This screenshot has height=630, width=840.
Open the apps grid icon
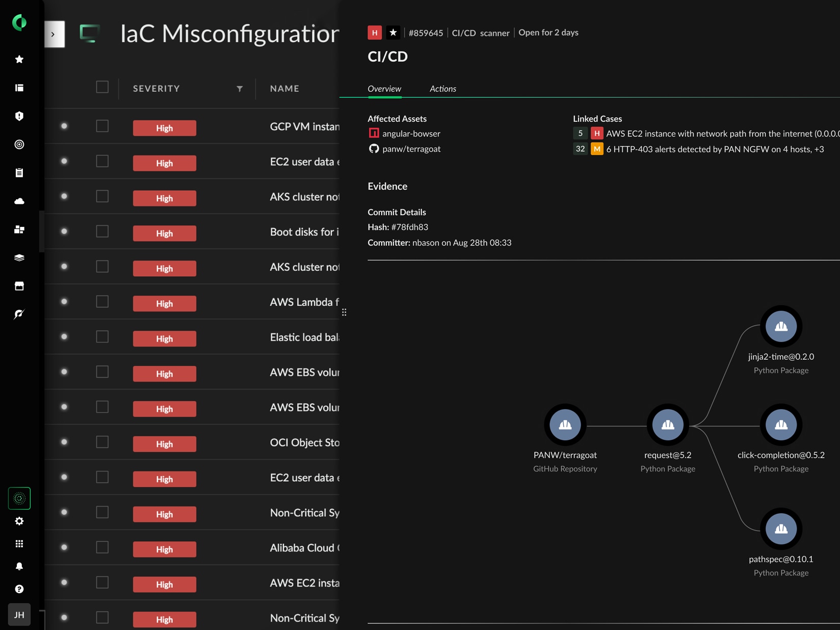tap(19, 544)
